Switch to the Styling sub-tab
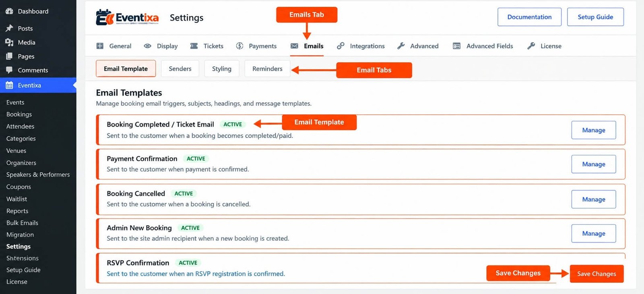644x294 pixels. point(222,69)
